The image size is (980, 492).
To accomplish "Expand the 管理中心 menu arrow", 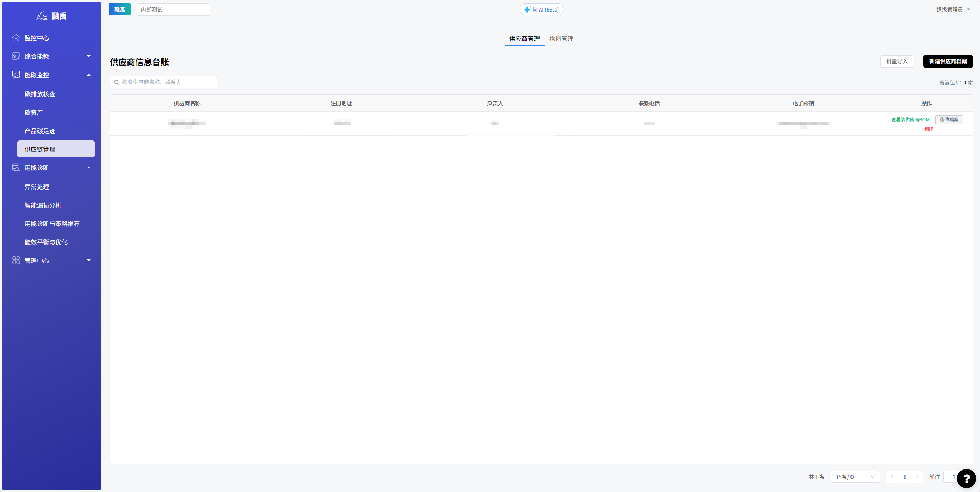I will point(89,260).
